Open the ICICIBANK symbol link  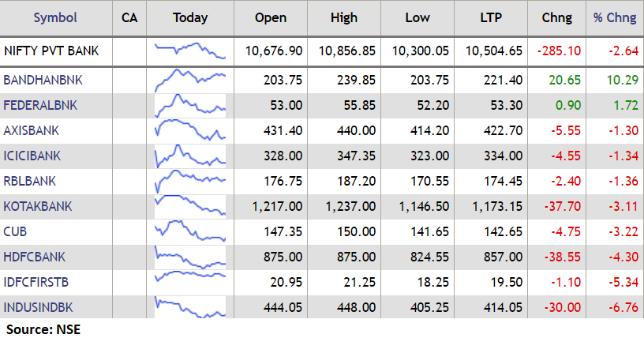point(32,156)
